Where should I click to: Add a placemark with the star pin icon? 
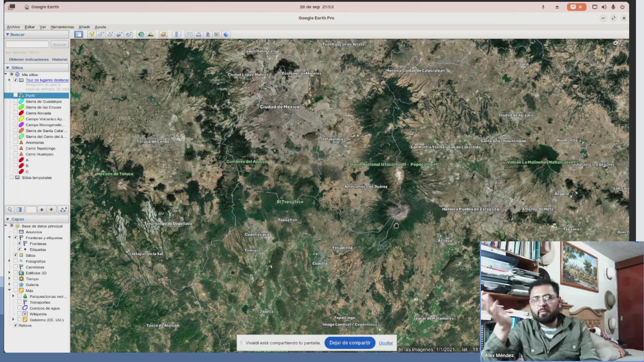91,35
